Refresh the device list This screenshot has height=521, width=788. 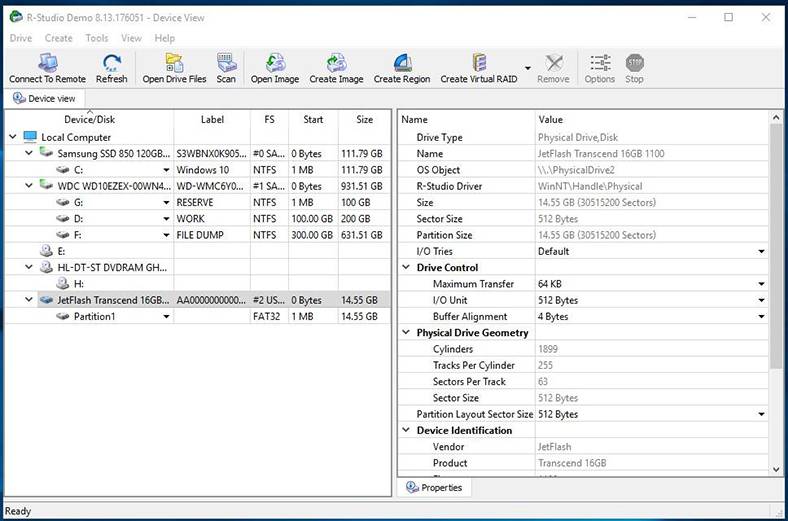point(112,63)
